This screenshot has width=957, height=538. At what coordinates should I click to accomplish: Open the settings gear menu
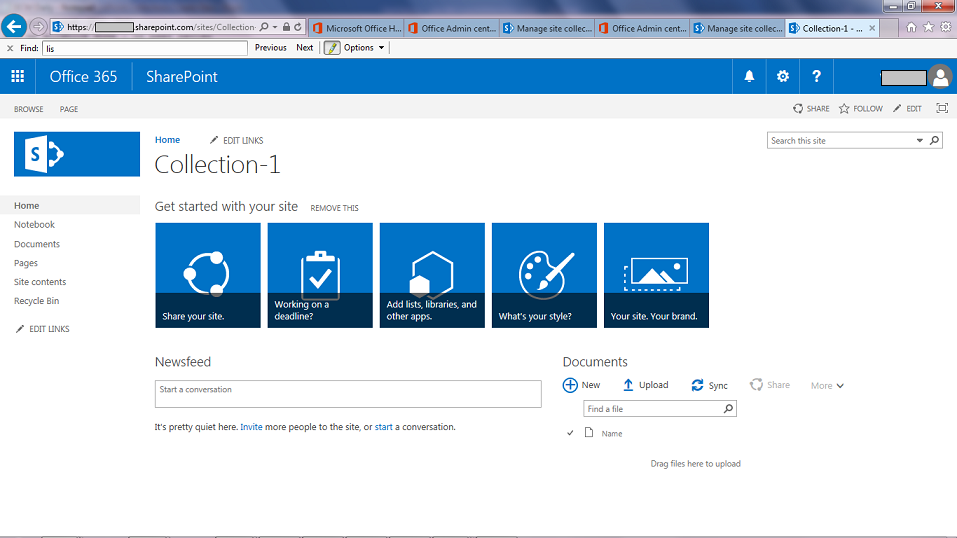pyautogui.click(x=782, y=76)
